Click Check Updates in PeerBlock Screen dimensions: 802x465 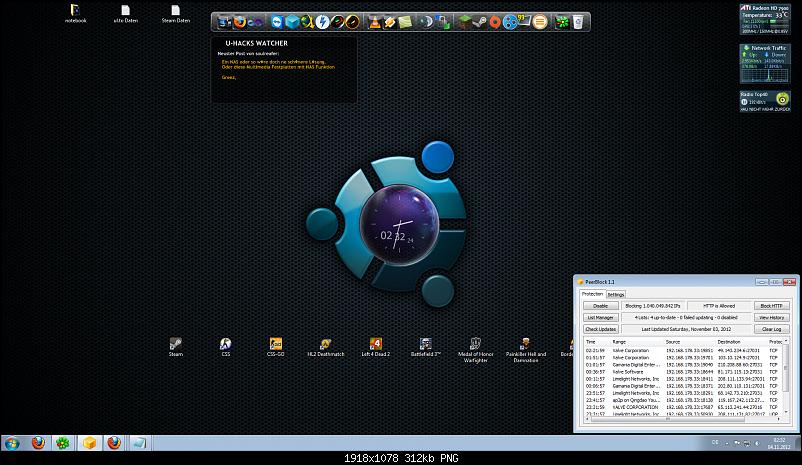point(600,329)
